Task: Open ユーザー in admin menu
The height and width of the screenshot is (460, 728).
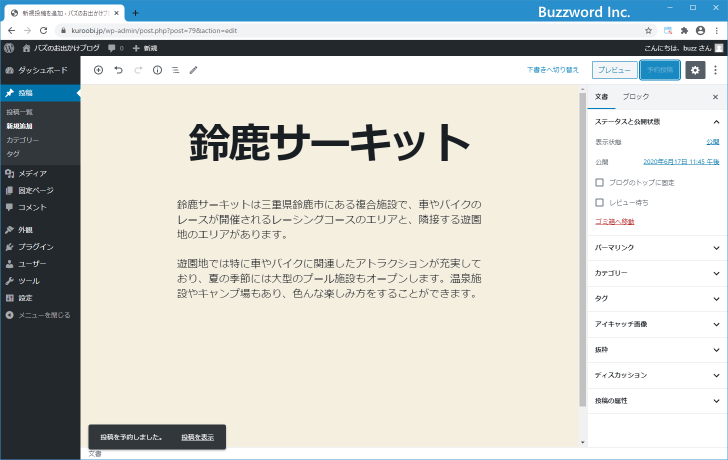Action: pos(40,264)
